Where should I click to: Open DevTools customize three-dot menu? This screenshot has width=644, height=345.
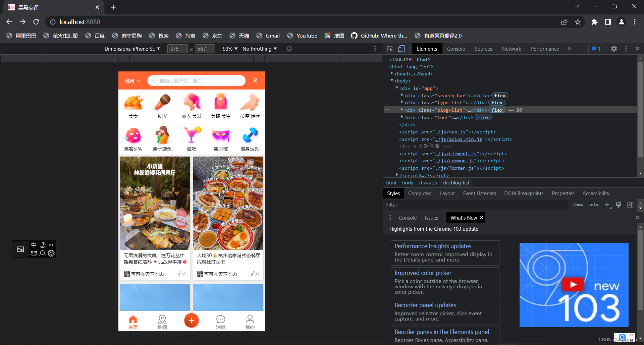626,49
